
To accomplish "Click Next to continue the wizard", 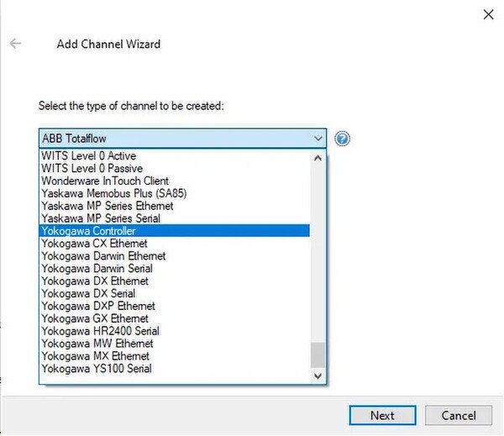I will [382, 415].
